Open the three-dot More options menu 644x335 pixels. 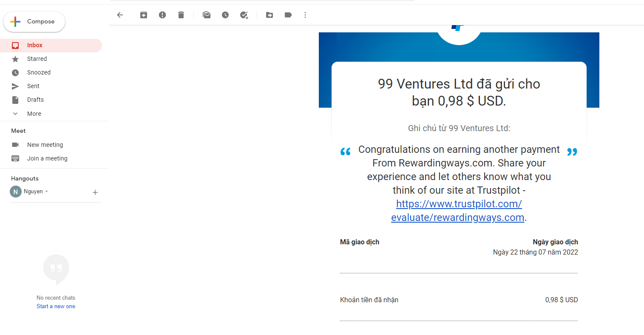(305, 15)
